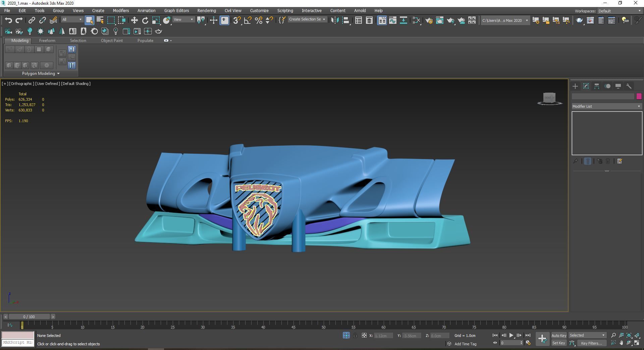Screen dimensions: 644x350
Task: Open the Create tab plus icon
Action: click(575, 86)
